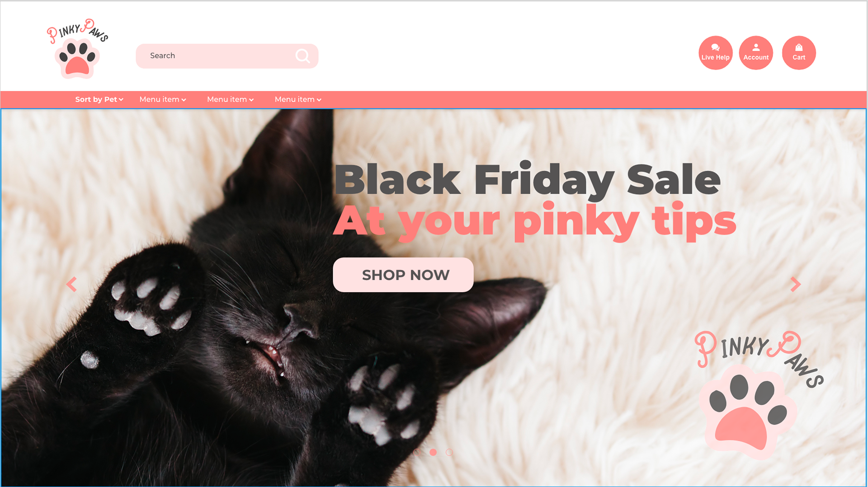
Task: Select the third carousel dot indicator
Action: 449,452
